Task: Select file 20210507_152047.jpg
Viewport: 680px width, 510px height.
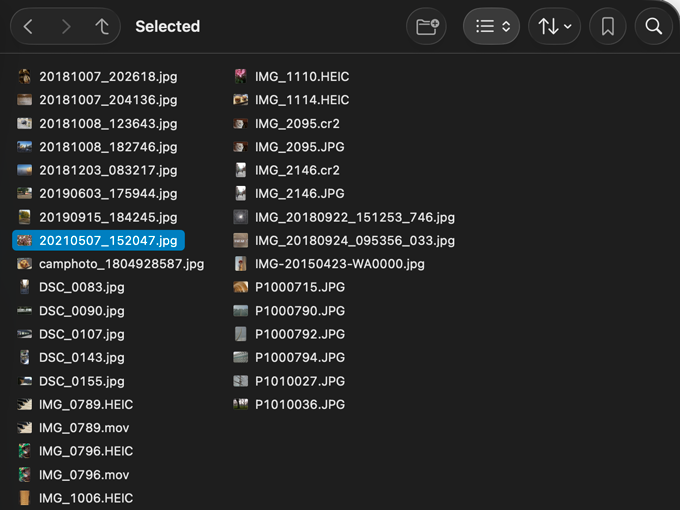Action: tap(107, 240)
